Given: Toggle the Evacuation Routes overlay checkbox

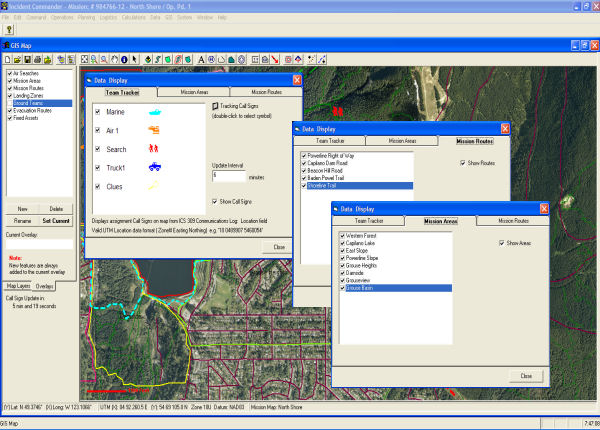Looking at the screenshot, I should point(10,111).
